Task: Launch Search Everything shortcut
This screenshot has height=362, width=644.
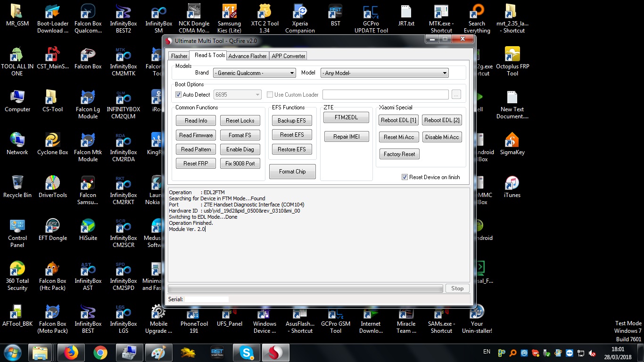Action: click(477, 19)
